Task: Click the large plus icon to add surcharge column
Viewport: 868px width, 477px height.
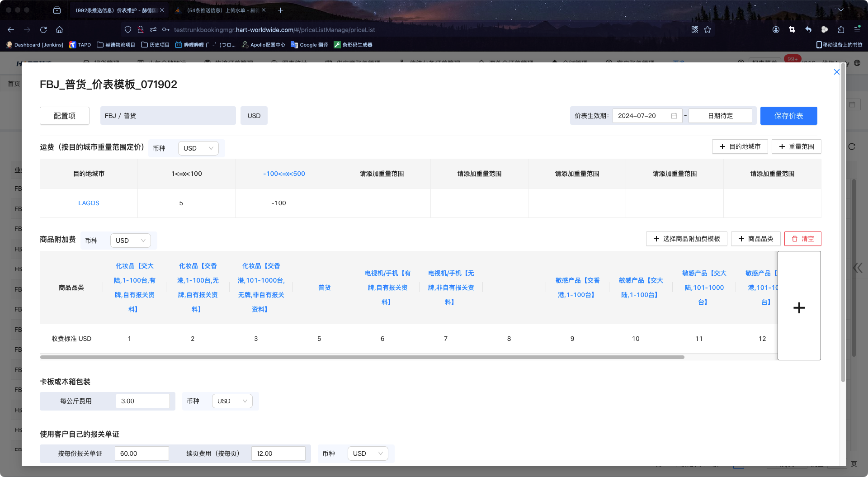Action: (x=799, y=307)
